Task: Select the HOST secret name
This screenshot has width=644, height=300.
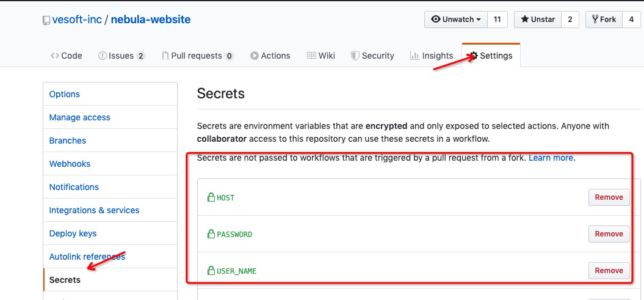Action: click(225, 198)
